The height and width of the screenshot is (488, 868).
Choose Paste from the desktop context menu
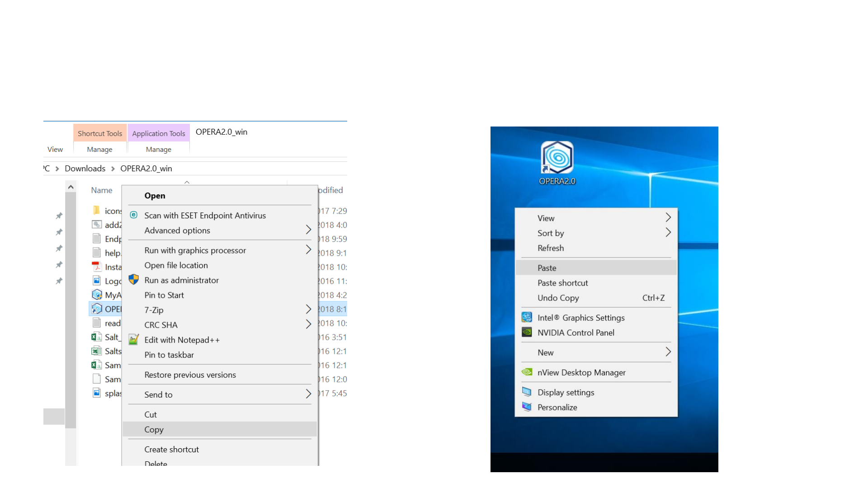coord(547,267)
